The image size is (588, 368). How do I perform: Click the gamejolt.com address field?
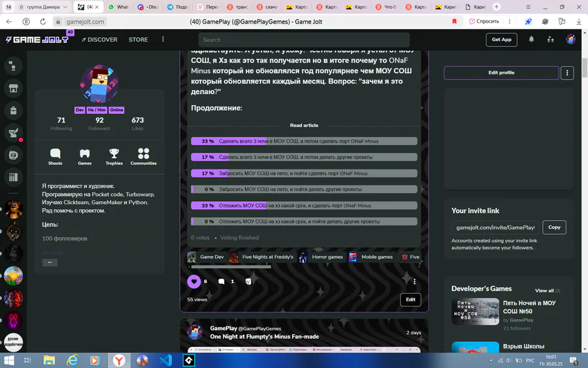tap(85, 22)
